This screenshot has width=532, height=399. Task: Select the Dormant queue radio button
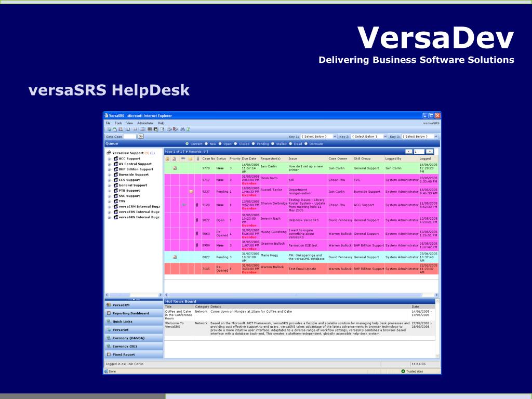tap(305, 144)
